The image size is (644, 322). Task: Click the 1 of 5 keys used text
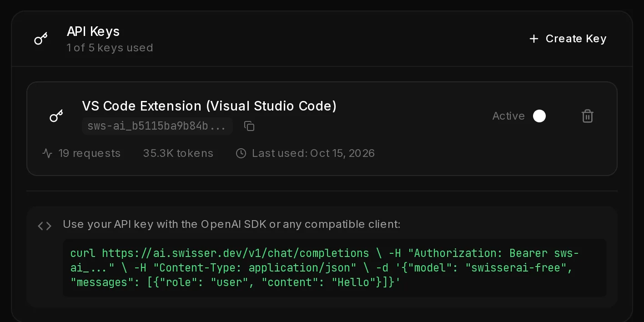[x=110, y=48]
